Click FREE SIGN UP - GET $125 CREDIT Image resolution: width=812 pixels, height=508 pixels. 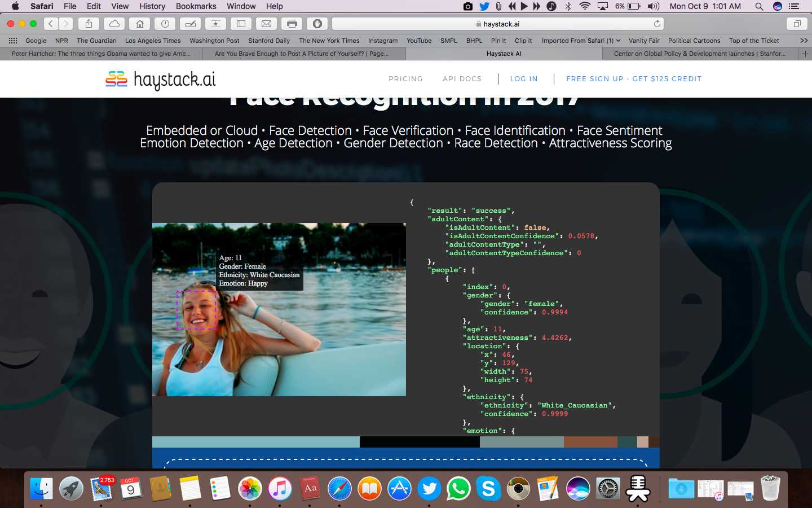[633, 79]
